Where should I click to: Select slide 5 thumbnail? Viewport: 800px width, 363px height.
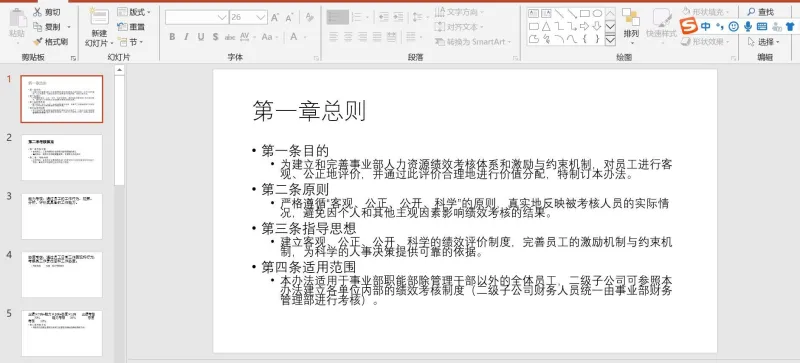[x=62, y=333]
